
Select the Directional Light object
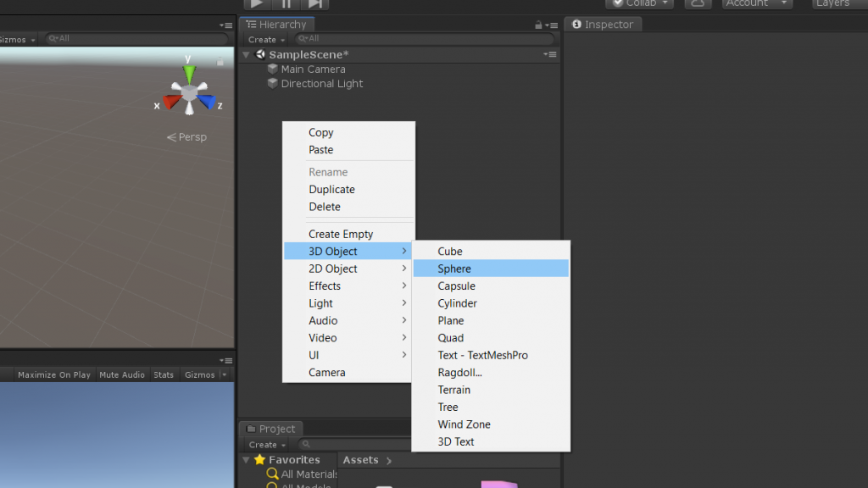[x=321, y=84]
